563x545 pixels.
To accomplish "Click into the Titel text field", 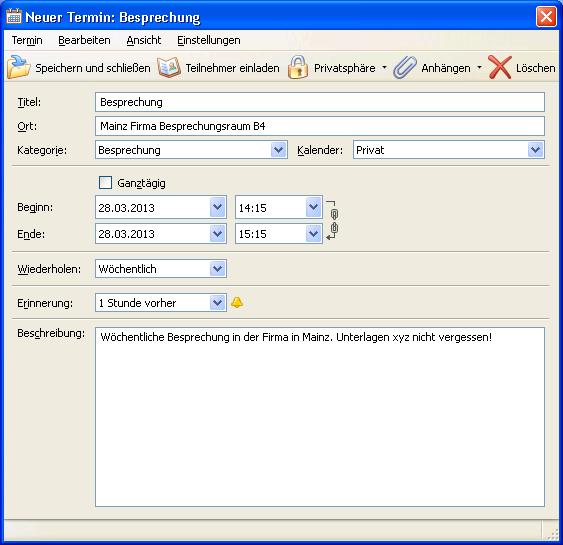I will tap(320, 102).
